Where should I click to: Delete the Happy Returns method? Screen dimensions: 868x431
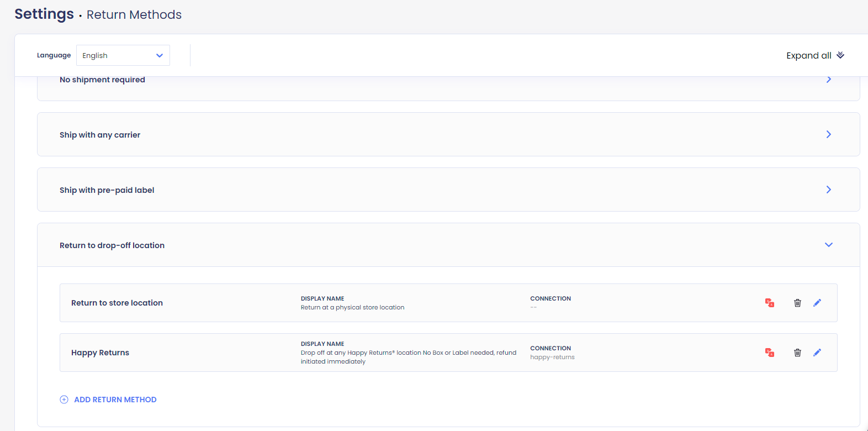pyautogui.click(x=797, y=353)
